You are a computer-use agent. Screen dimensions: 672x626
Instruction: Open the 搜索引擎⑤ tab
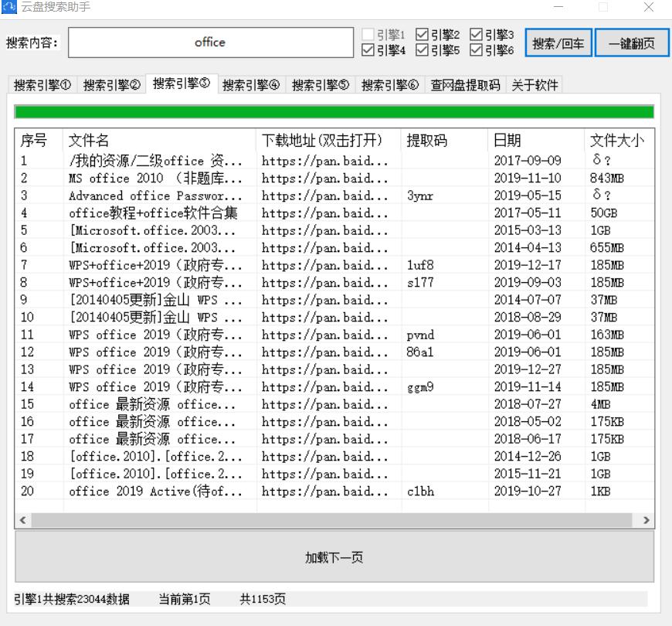pos(321,85)
